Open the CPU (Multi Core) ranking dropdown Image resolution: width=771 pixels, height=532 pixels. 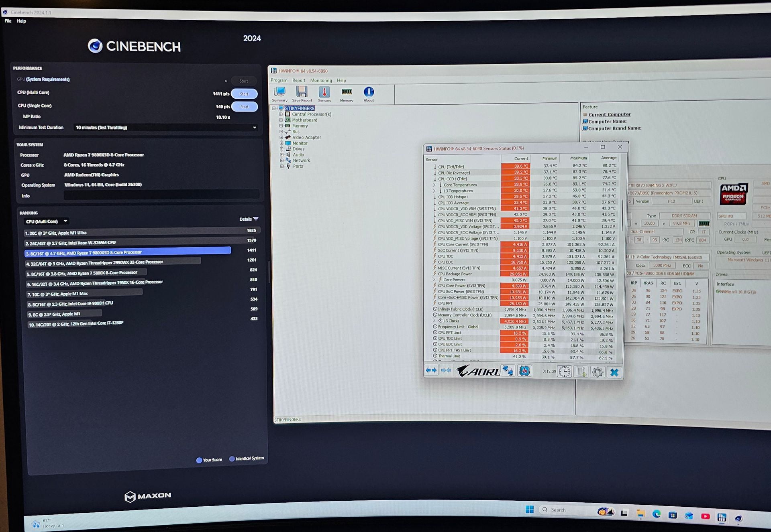point(47,221)
